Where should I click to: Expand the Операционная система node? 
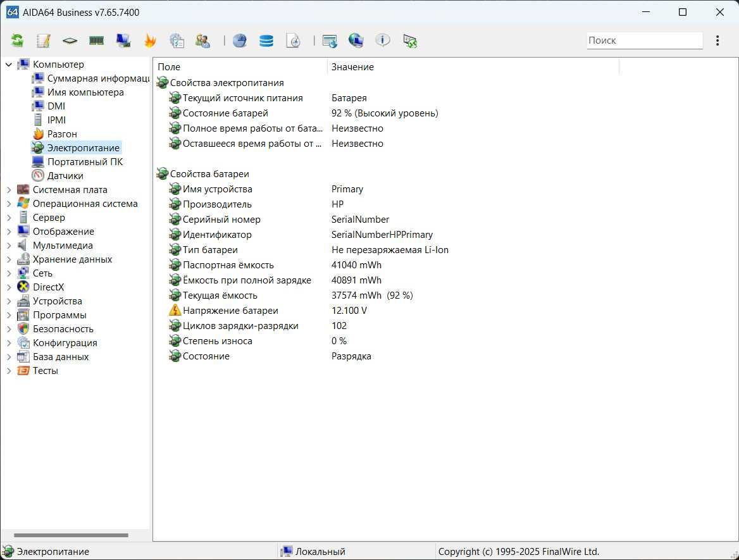(x=8, y=204)
